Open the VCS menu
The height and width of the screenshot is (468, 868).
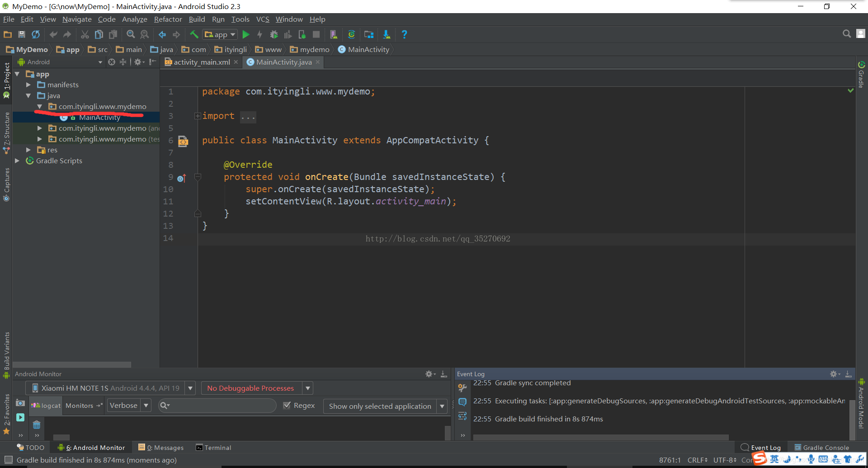263,19
